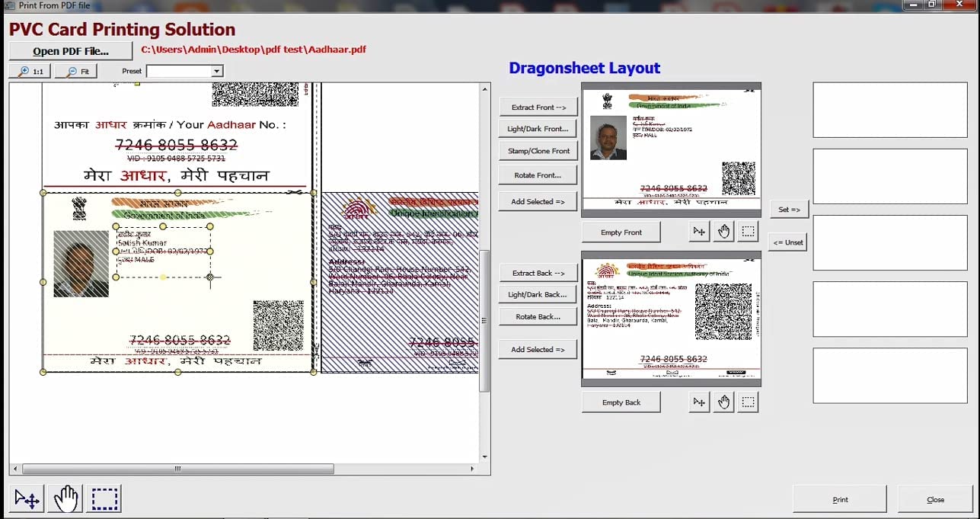Select the first empty Dragonsheet slot
The image size is (980, 519).
coord(890,110)
